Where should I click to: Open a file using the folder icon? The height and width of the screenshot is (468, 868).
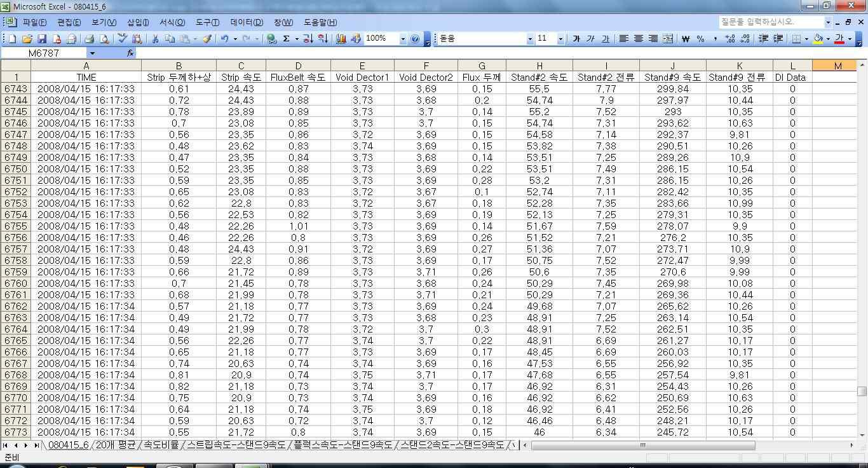pyautogui.click(x=27, y=39)
